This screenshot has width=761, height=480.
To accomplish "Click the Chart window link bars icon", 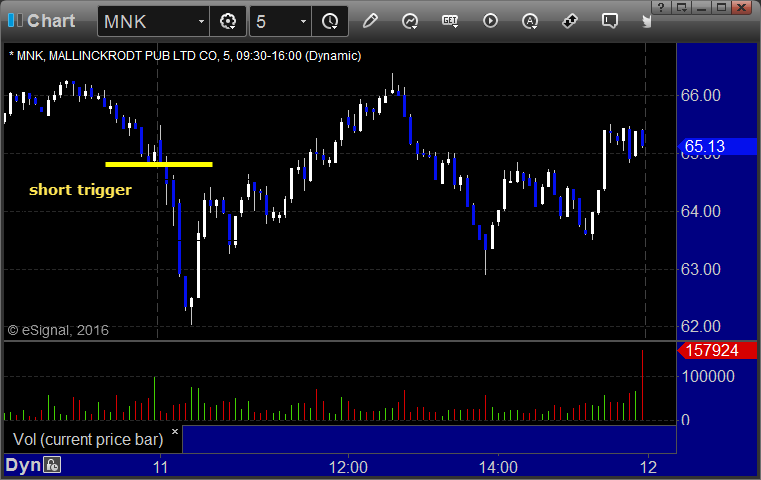I will pos(15,20).
